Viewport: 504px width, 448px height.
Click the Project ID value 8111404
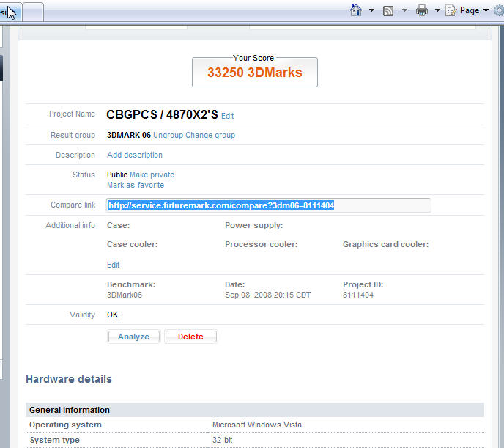pos(358,295)
